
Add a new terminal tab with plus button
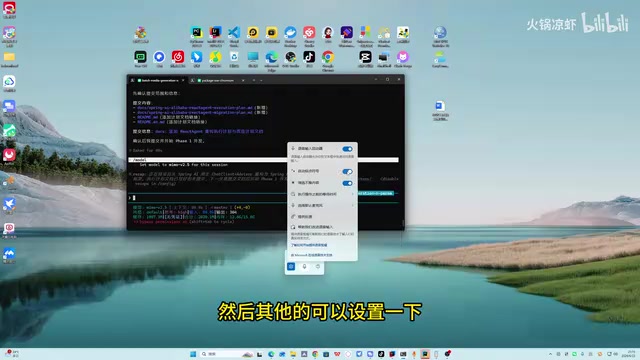(x=253, y=80)
